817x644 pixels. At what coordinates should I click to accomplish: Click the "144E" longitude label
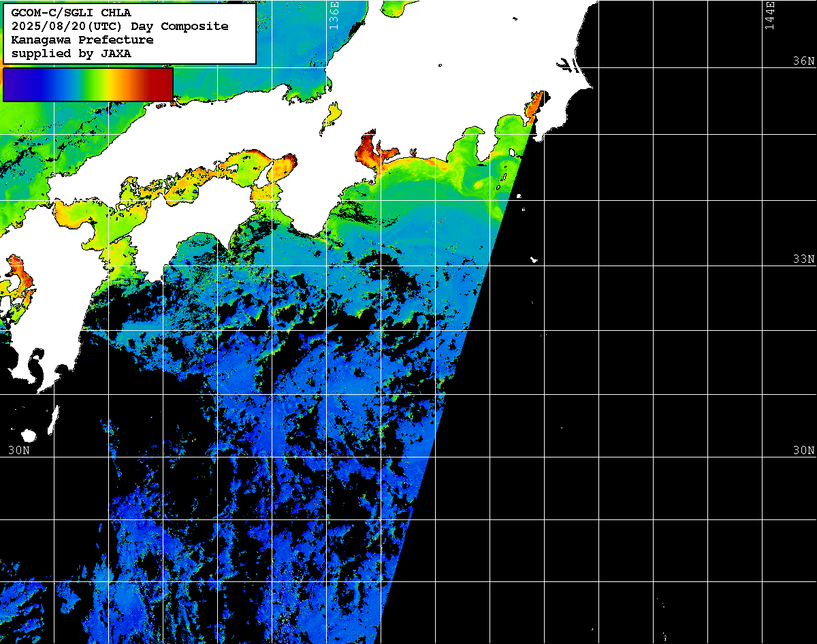coord(770,15)
